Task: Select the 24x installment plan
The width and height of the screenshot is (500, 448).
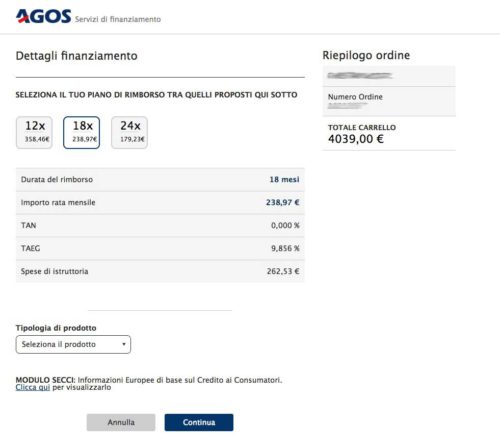Action: click(129, 133)
